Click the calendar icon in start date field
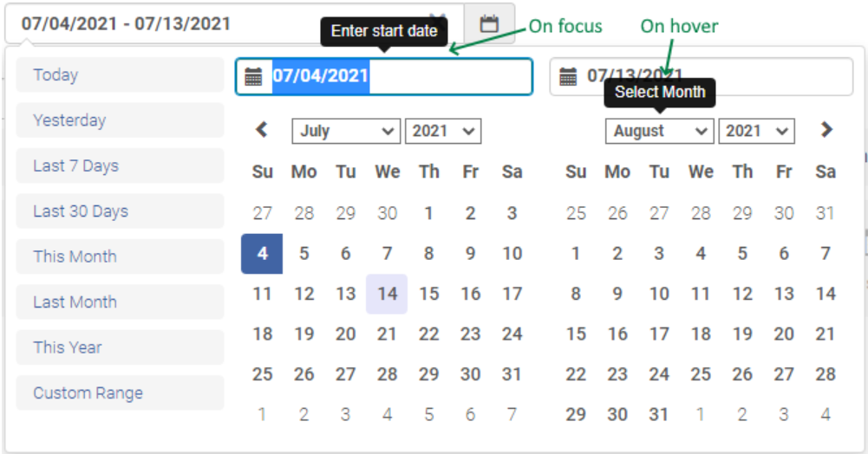 pyautogui.click(x=253, y=76)
